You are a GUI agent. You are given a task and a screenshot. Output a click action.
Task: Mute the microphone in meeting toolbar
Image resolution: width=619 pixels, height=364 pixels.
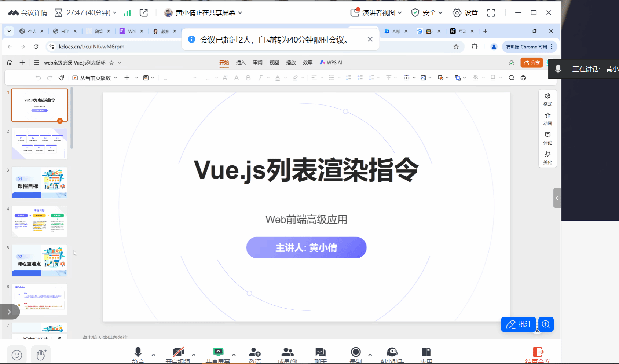(x=138, y=353)
